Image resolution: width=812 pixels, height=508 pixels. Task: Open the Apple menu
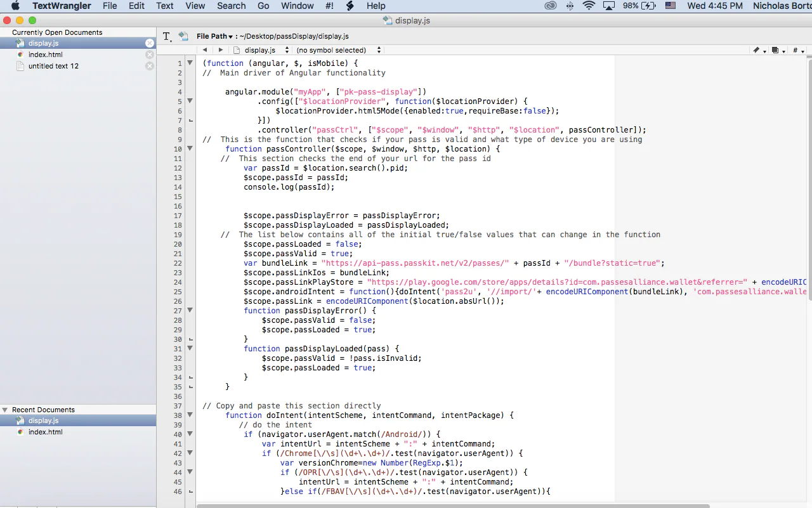[15, 6]
